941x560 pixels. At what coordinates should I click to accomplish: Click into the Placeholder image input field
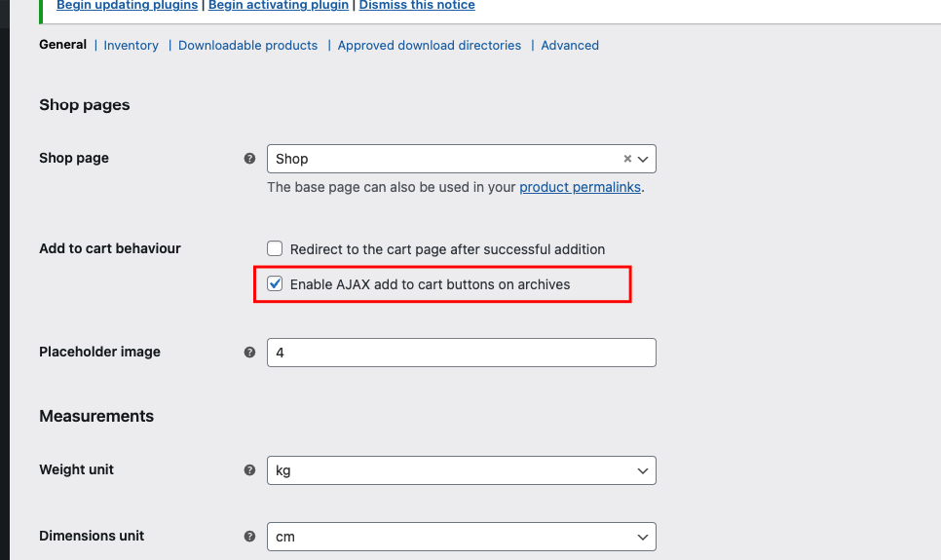(x=462, y=353)
